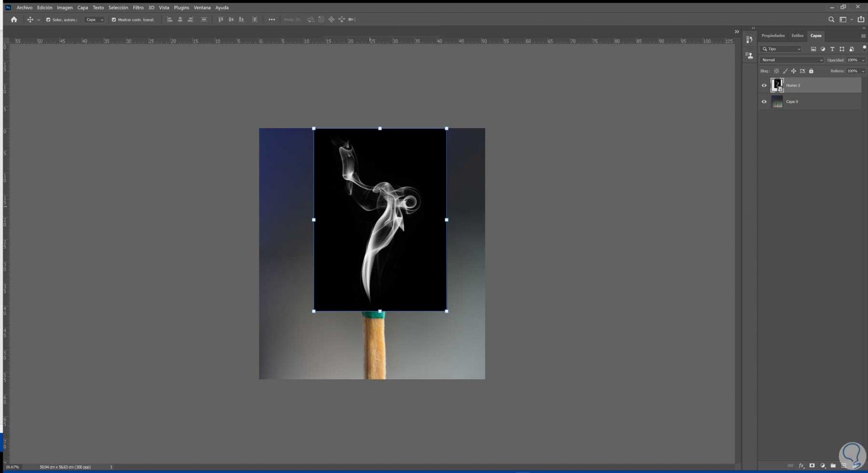Toggle layer filtering on/off switch

[x=864, y=48]
